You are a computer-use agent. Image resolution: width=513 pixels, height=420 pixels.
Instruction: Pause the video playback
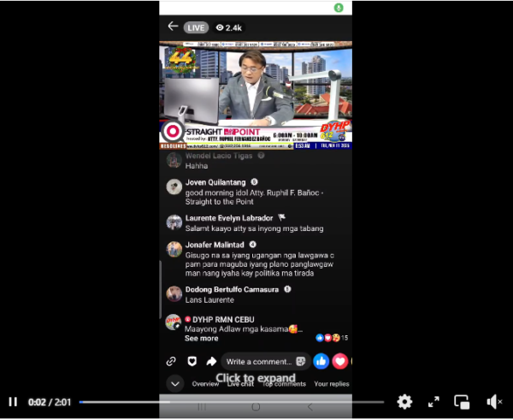[13, 401]
